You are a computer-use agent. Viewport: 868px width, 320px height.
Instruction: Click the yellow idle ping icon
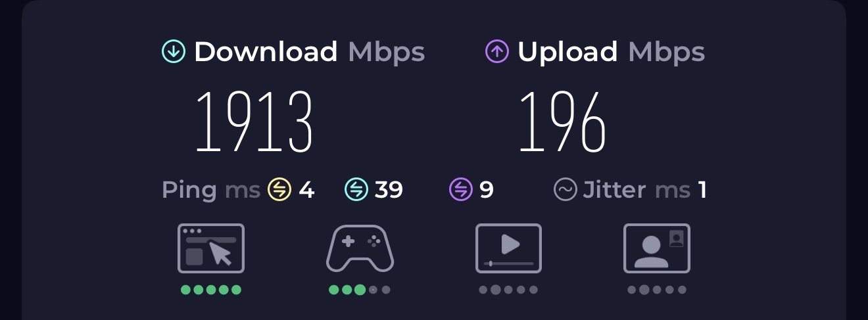point(279,190)
